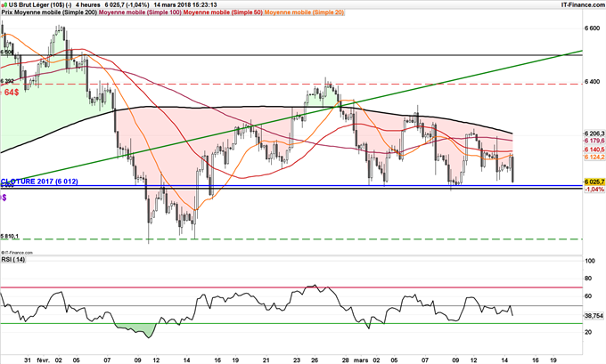This screenshot has width=606, height=364.
Task: Click the 31 date label on time axis
Action: point(27,360)
